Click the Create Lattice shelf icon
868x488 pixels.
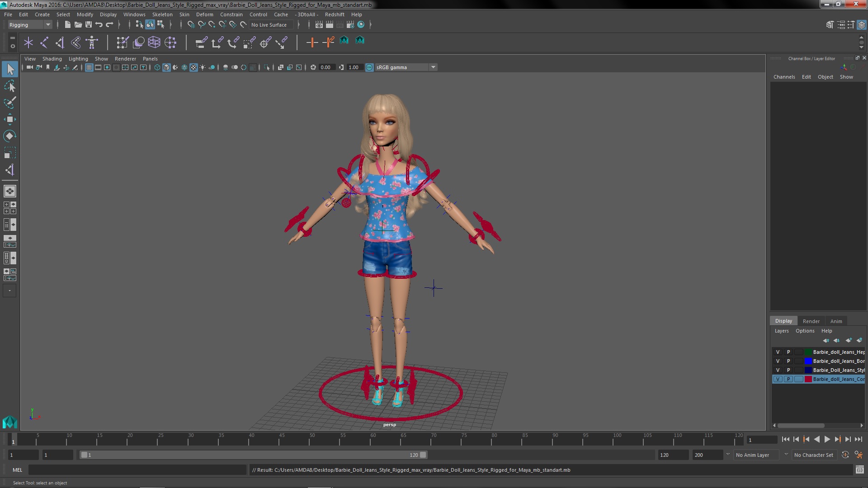[x=154, y=42]
